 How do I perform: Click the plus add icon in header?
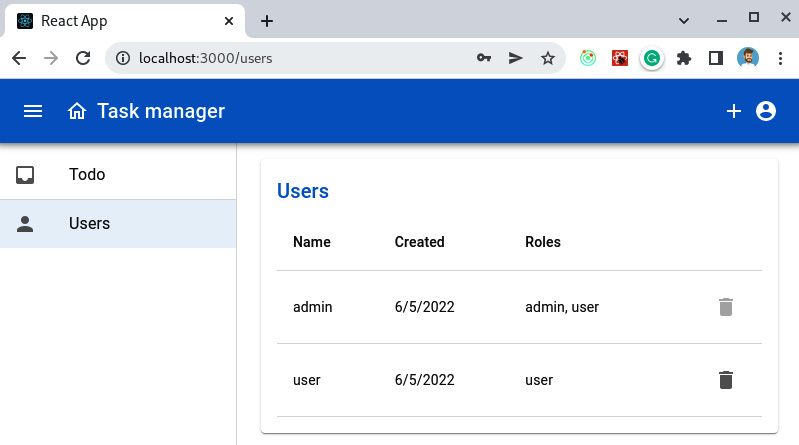733,111
